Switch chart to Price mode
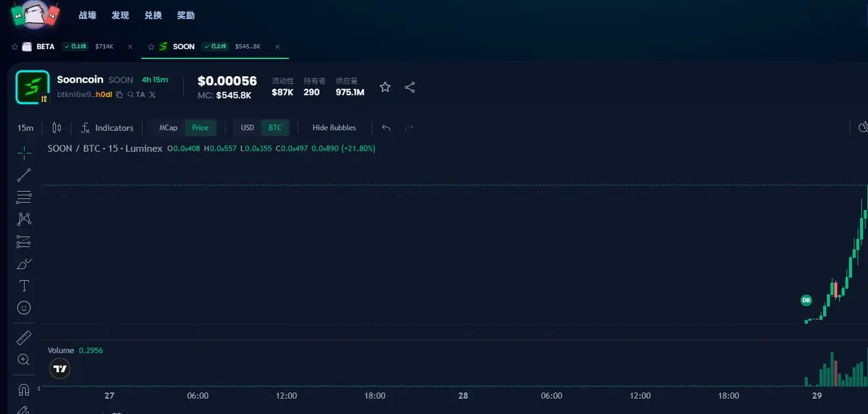Image resolution: width=868 pixels, height=414 pixels. 201,128
